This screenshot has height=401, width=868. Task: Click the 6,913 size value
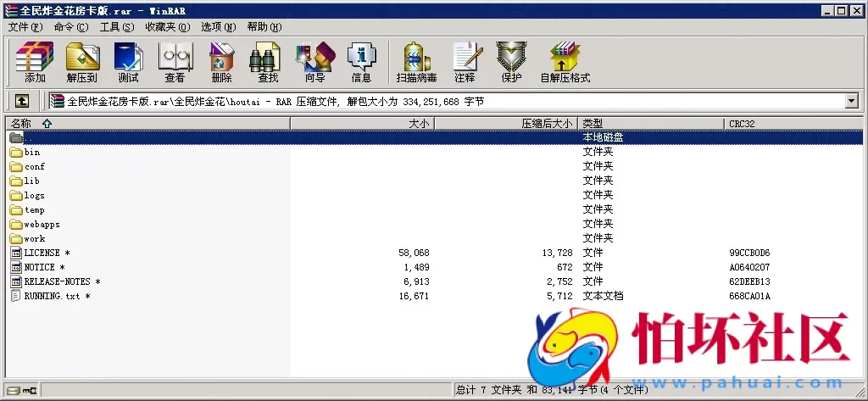(x=417, y=282)
